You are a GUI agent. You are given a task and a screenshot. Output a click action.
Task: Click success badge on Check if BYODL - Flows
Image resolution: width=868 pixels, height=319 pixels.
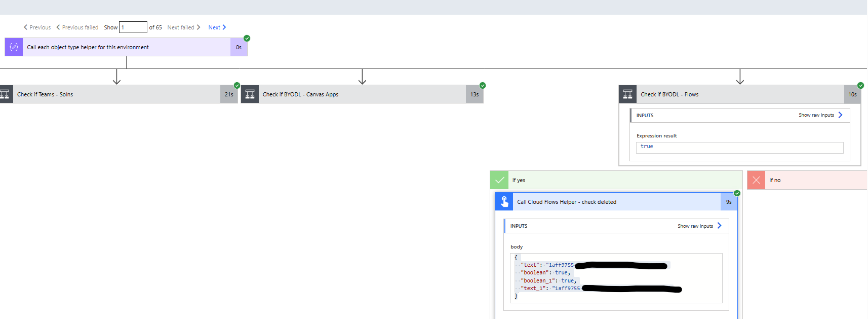[x=860, y=85]
